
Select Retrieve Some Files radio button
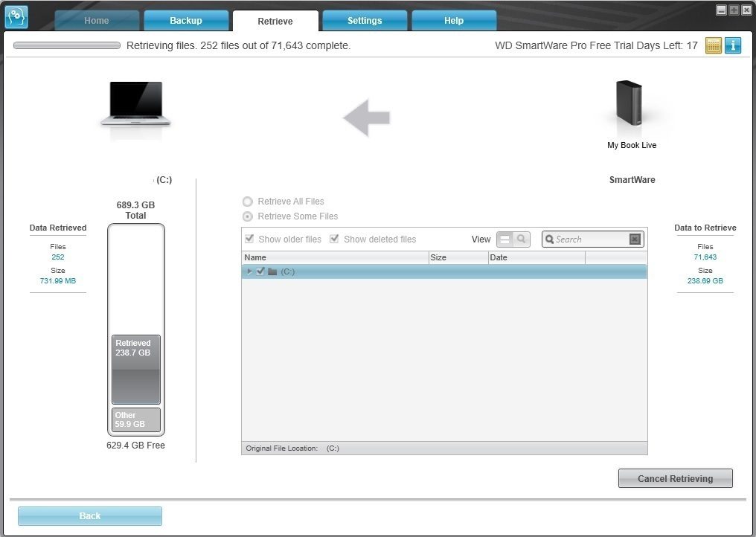point(247,216)
